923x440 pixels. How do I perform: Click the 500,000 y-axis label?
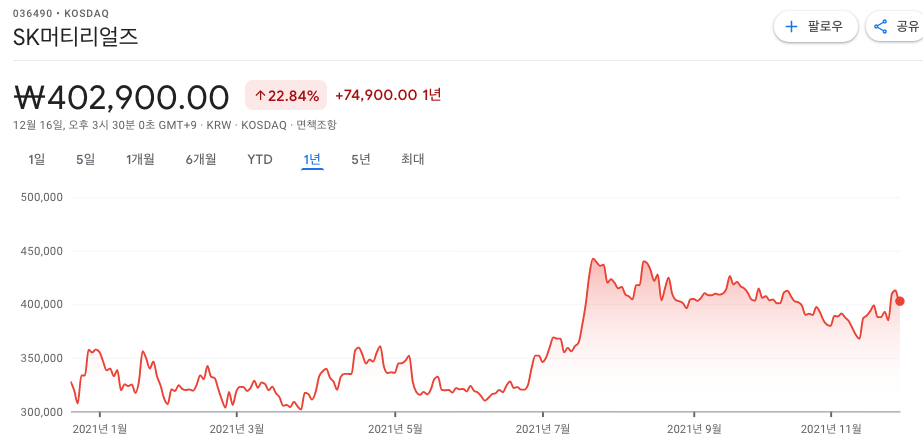click(41, 197)
